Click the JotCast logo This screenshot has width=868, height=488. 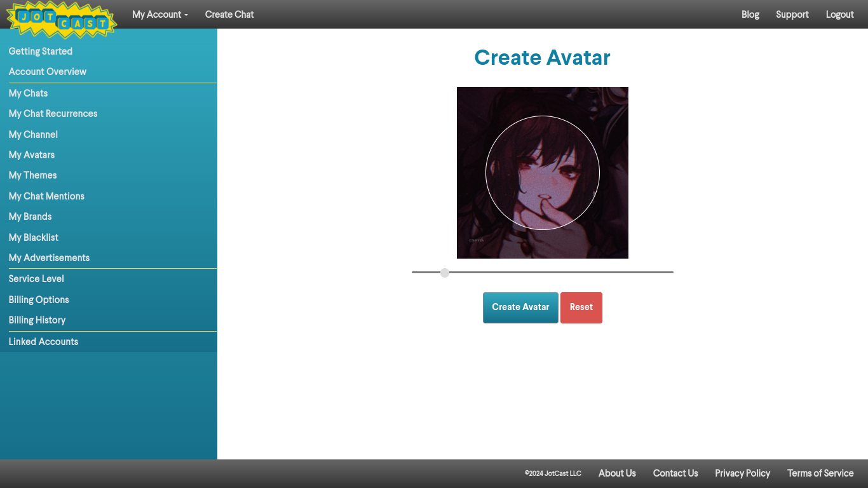pyautogui.click(x=62, y=19)
